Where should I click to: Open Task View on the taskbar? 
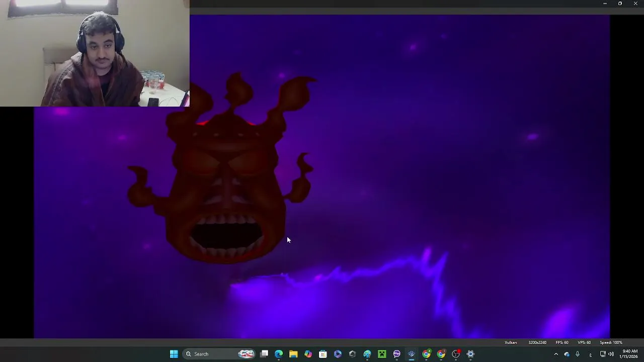pyautogui.click(x=264, y=354)
